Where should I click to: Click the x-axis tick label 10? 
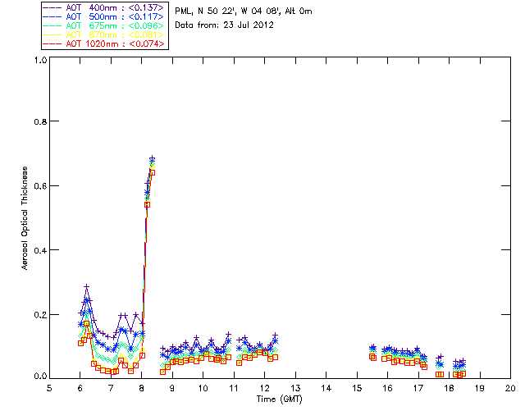(203, 389)
